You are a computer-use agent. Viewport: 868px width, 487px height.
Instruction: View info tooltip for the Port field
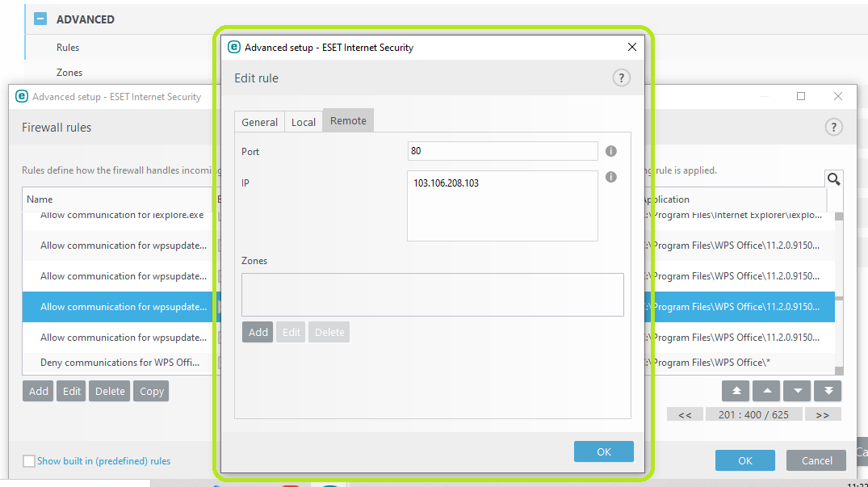[610, 151]
